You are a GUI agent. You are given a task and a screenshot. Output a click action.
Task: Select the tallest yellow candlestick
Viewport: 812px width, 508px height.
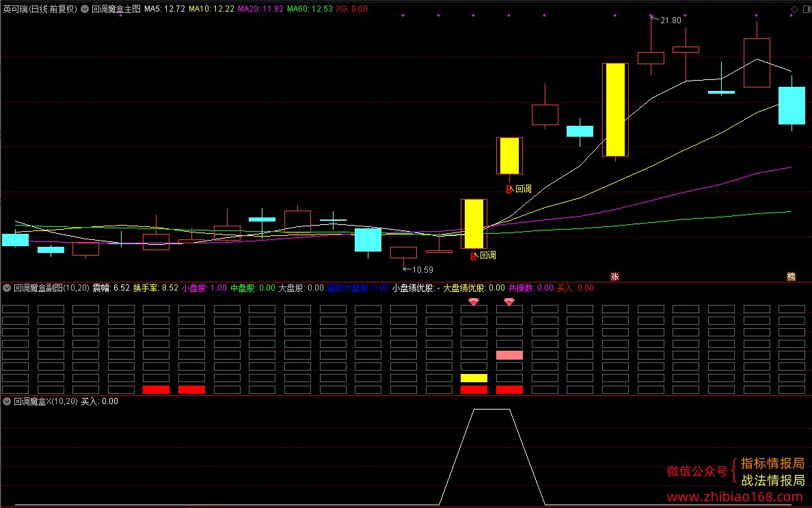615,109
